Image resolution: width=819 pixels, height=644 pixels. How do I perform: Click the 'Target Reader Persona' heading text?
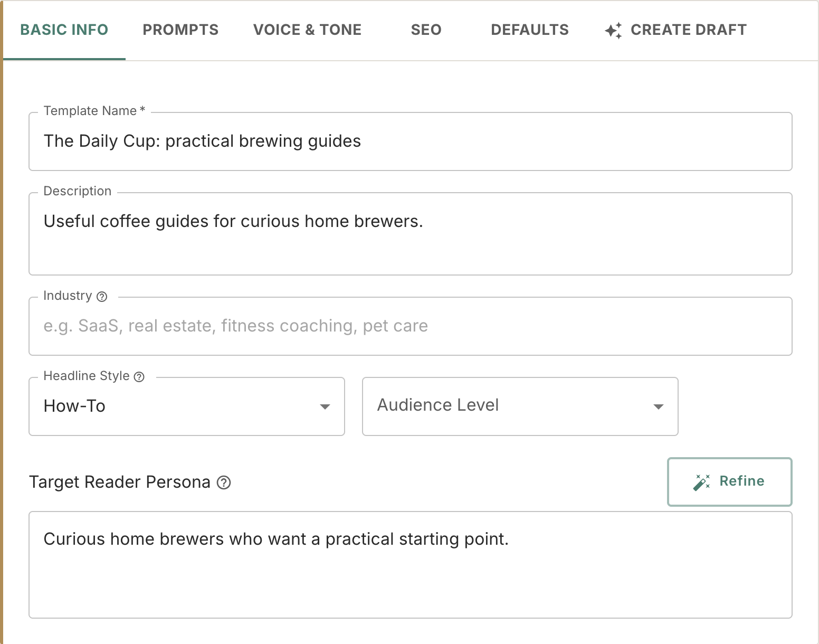tap(120, 482)
